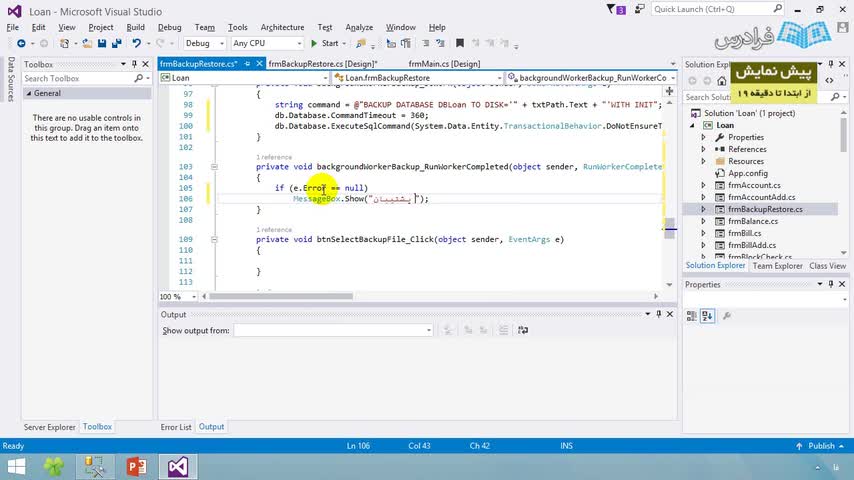
Task: Expand the frmAccount.cs node
Action: tap(703, 185)
